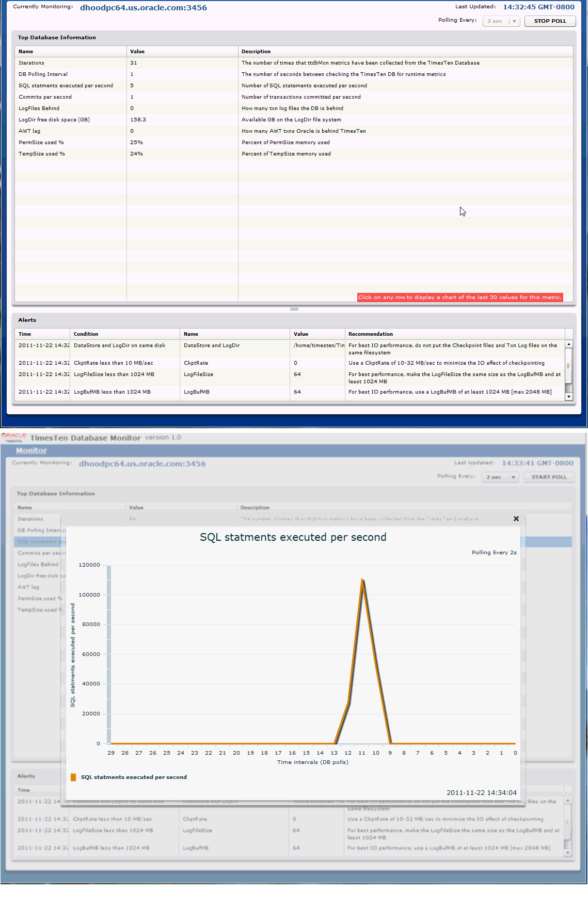Click the alerts scrollbar thumb
The image size is (588, 906).
569,366
